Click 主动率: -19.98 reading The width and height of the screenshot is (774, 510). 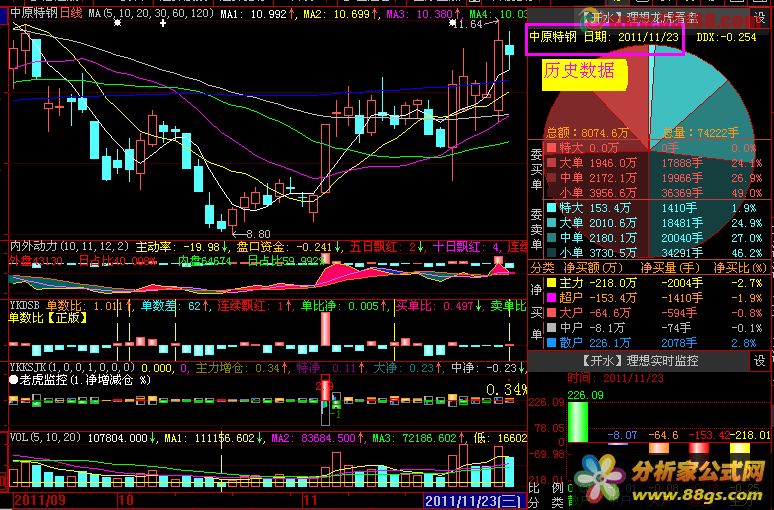(x=182, y=246)
